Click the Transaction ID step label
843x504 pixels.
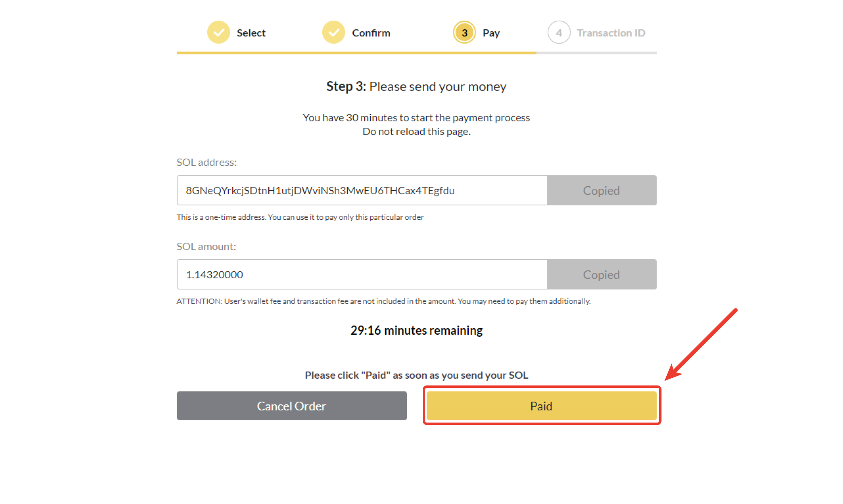click(611, 33)
